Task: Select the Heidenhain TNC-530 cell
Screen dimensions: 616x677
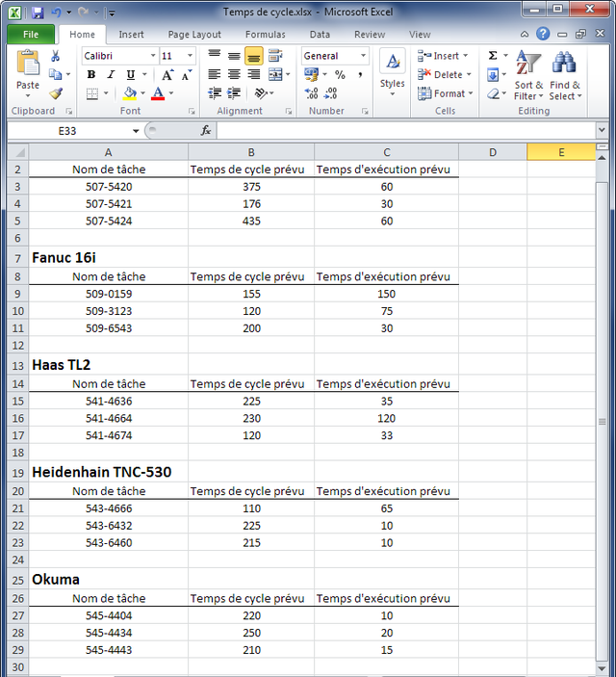Action: [109, 472]
